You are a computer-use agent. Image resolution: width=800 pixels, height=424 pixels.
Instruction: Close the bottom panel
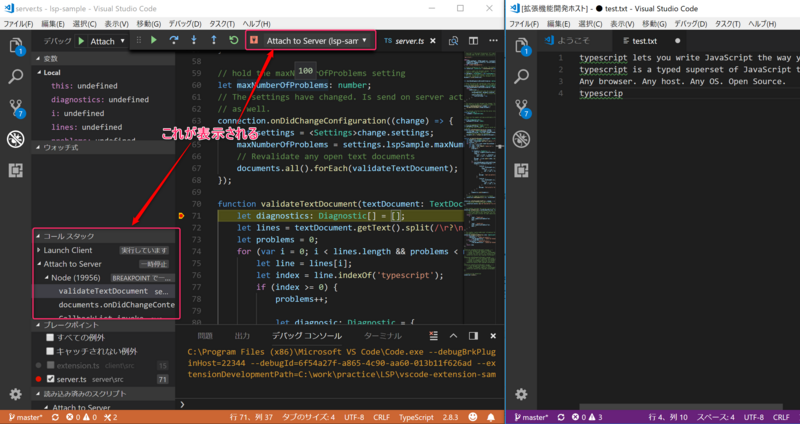pyautogui.click(x=493, y=336)
